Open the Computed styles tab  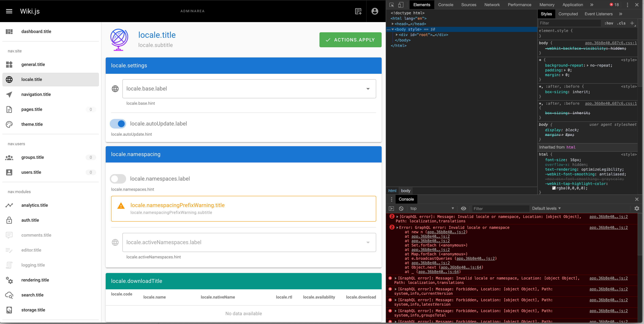pos(568,14)
